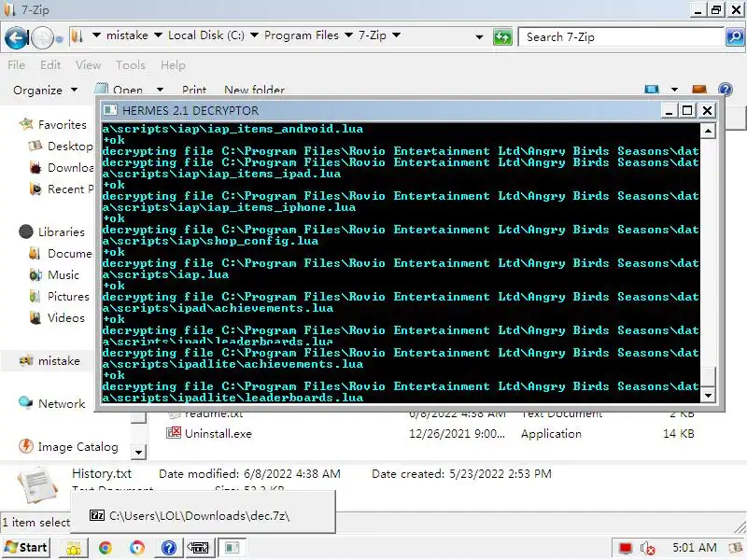This screenshot has height=560, width=747.
Task: Click the Music library icon
Action: (35, 274)
